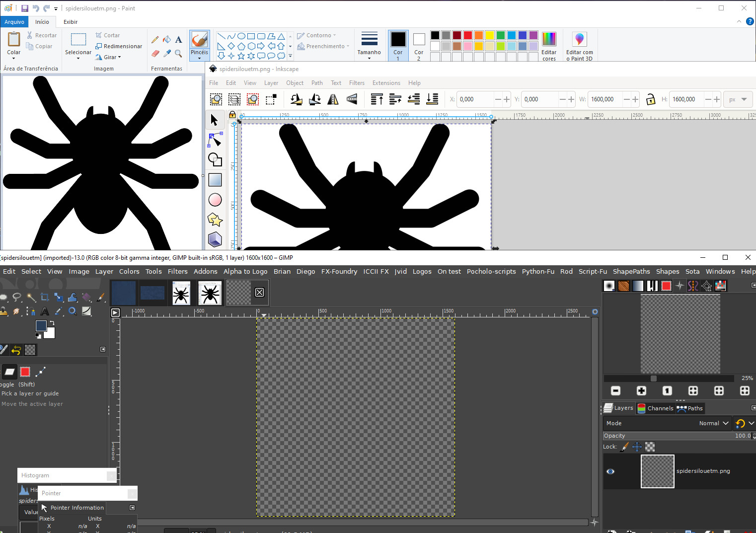Click the Redimensionar button in Paint
This screenshot has height=533, width=756.
tap(119, 46)
